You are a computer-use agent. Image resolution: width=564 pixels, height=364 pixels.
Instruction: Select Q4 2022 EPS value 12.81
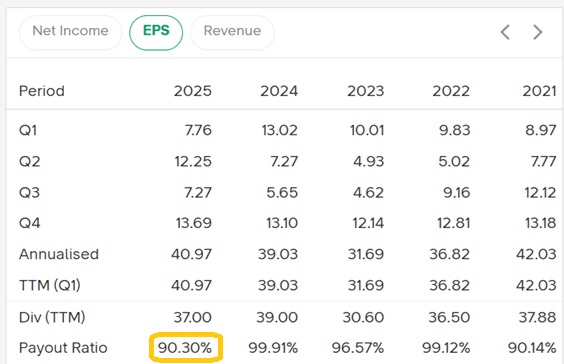454,223
